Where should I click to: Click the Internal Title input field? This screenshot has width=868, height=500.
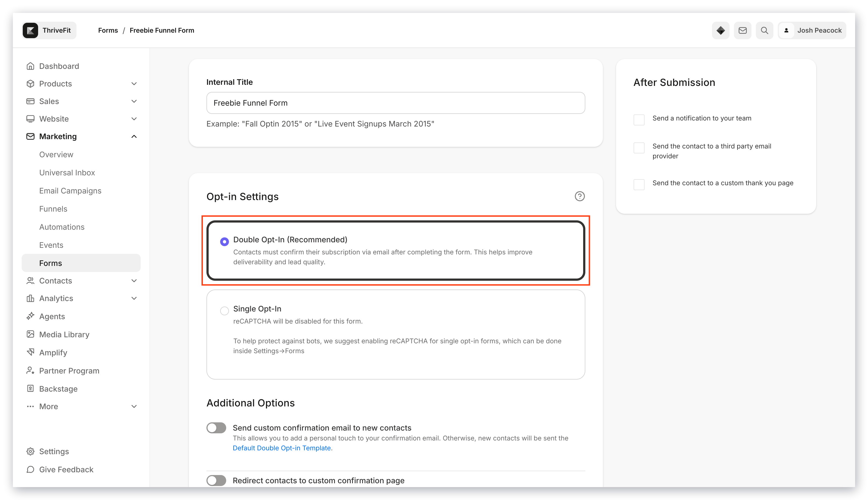pyautogui.click(x=396, y=103)
